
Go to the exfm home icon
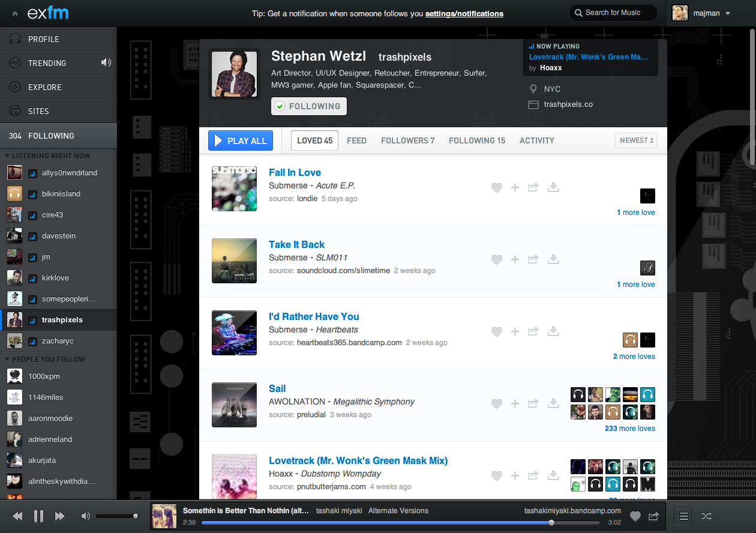click(15, 13)
